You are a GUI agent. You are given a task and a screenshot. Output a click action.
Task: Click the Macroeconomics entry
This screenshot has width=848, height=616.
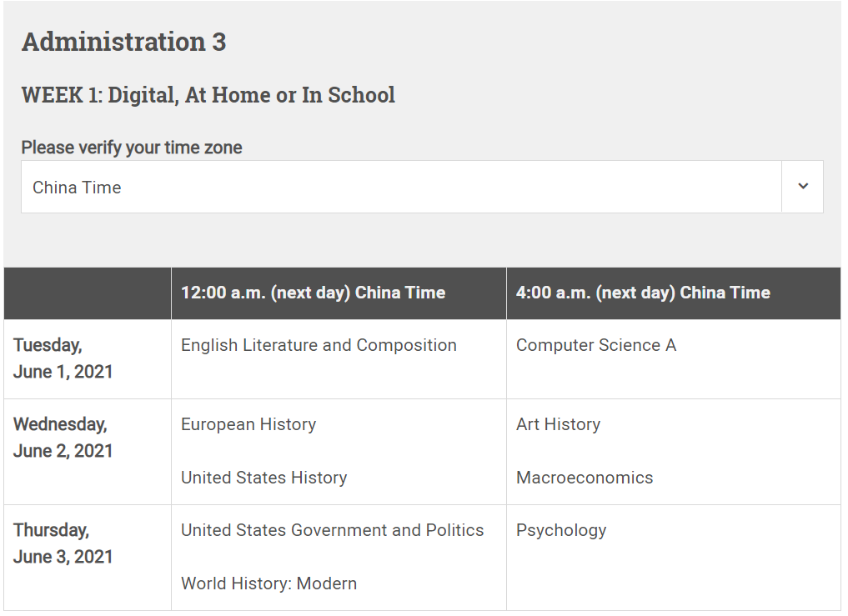[585, 478]
